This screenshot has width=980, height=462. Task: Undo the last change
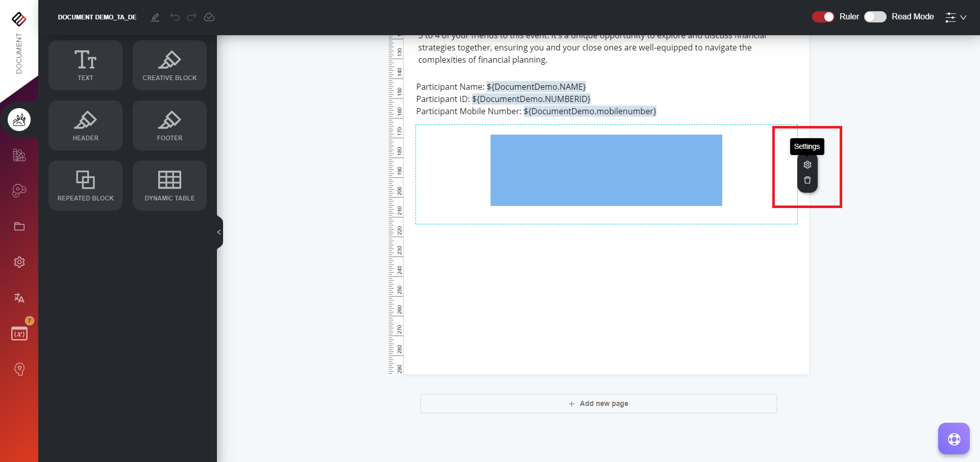175,17
